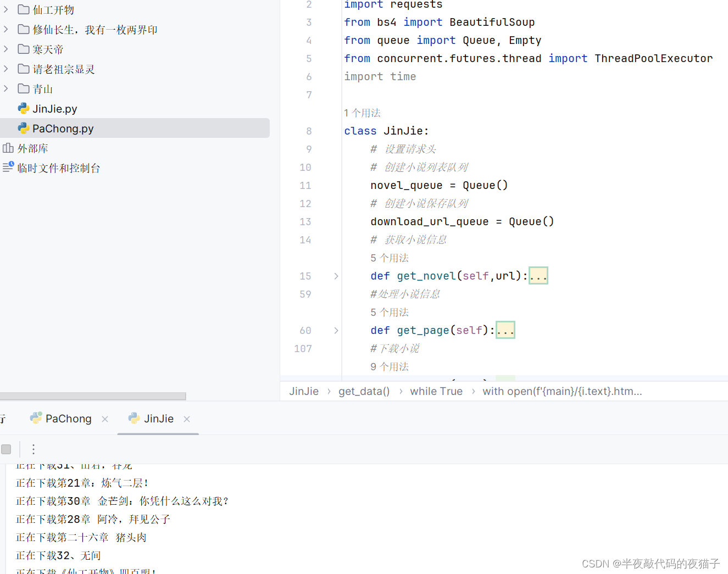Click the 外部库 library icon
The image size is (728, 574).
pos(8,148)
